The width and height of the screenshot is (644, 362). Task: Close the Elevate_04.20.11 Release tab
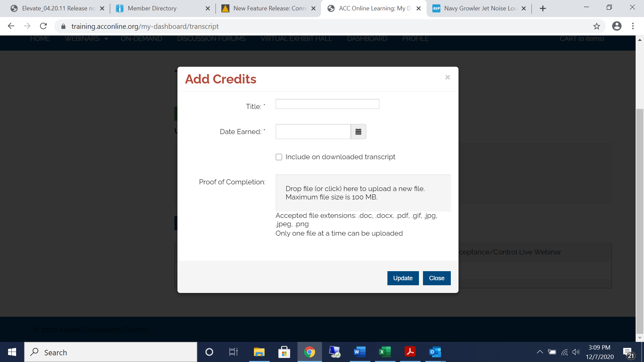(102, 8)
